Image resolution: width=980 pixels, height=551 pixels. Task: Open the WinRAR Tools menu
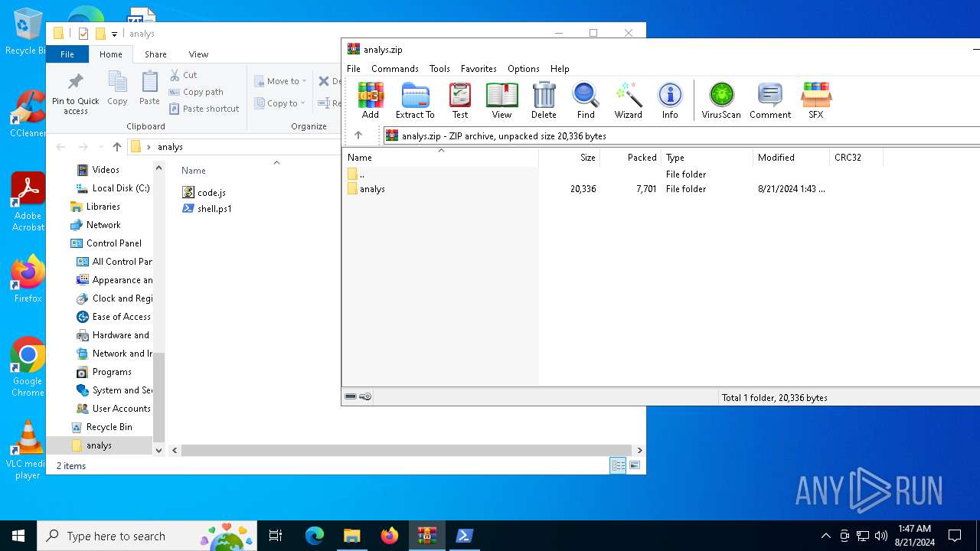[439, 68]
